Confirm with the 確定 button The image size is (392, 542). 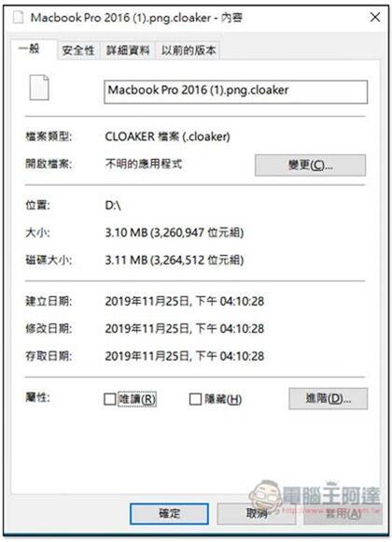click(169, 514)
